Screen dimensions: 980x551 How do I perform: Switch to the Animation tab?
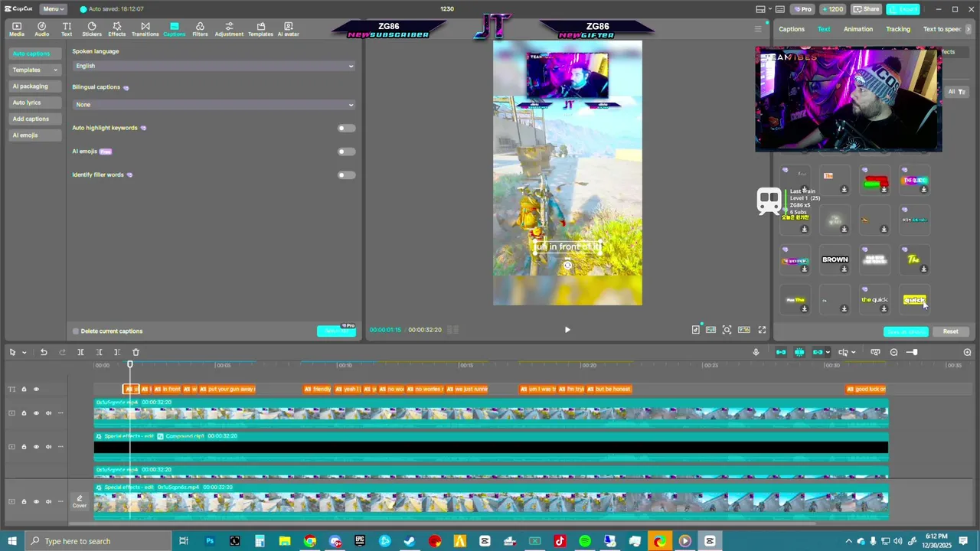pos(858,29)
